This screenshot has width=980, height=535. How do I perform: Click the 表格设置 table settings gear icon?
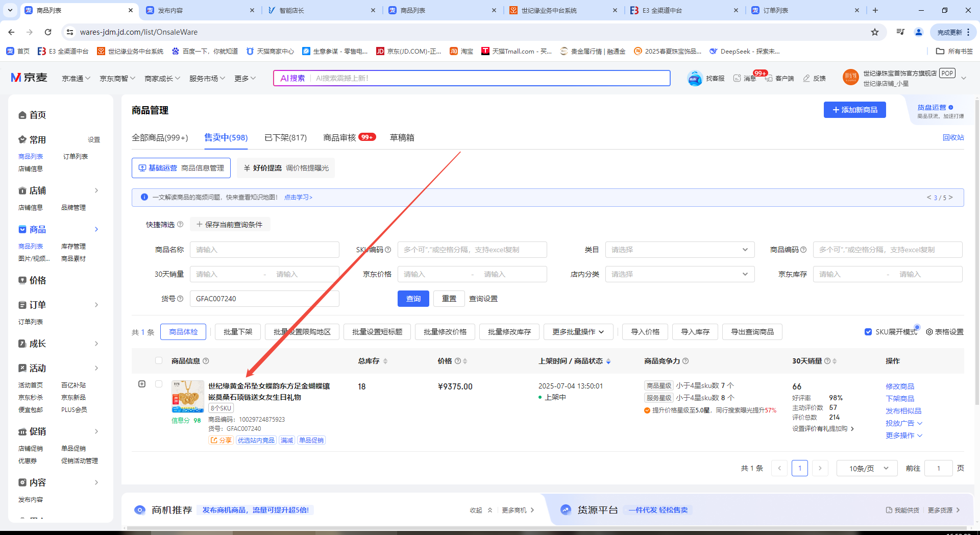pyautogui.click(x=929, y=332)
